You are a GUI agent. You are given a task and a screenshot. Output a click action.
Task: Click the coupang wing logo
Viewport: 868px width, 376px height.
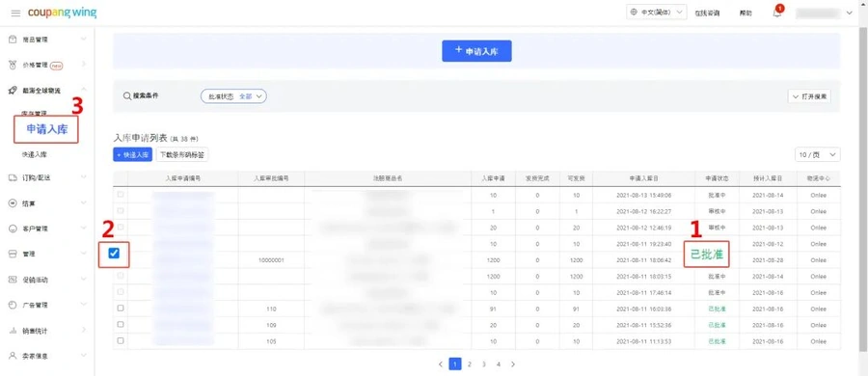coord(62,13)
